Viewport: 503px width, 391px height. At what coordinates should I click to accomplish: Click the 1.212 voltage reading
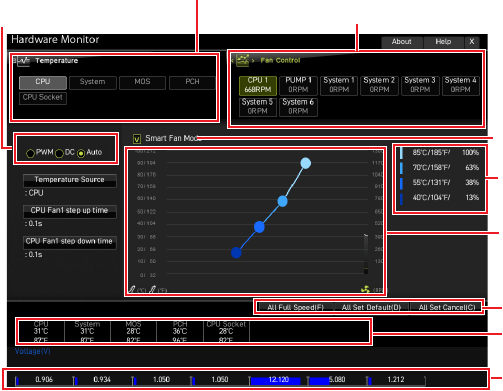[396, 380]
